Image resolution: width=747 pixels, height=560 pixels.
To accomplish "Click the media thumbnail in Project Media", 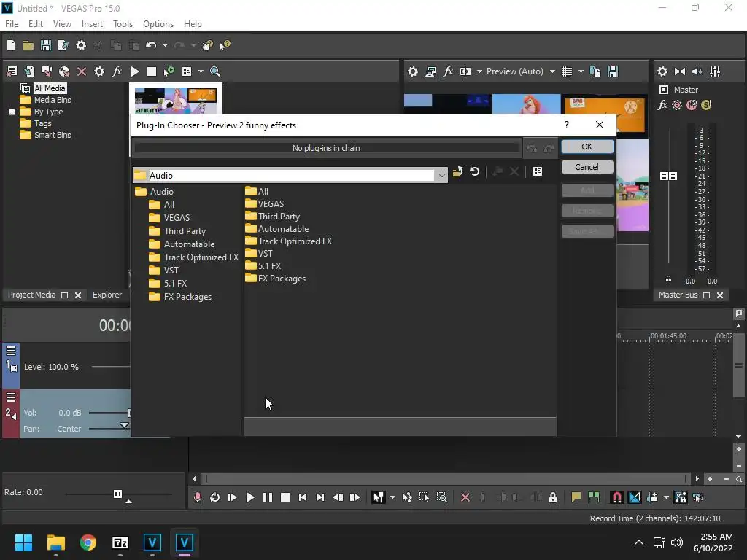I will (175, 101).
